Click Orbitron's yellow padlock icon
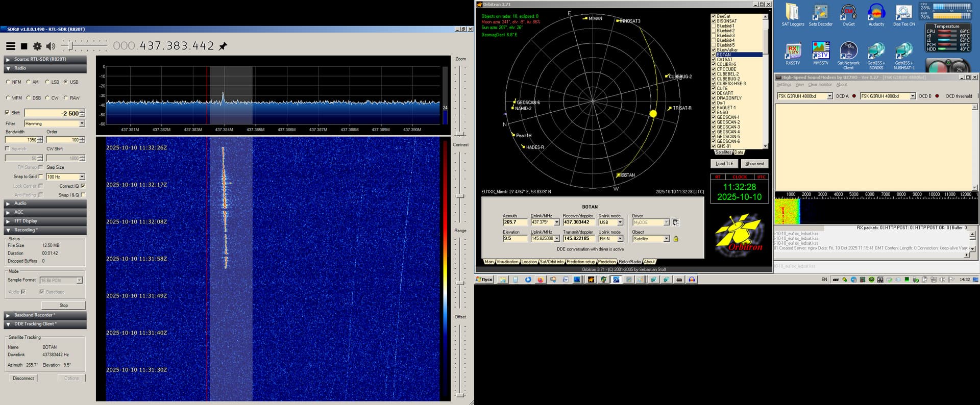 (676, 239)
